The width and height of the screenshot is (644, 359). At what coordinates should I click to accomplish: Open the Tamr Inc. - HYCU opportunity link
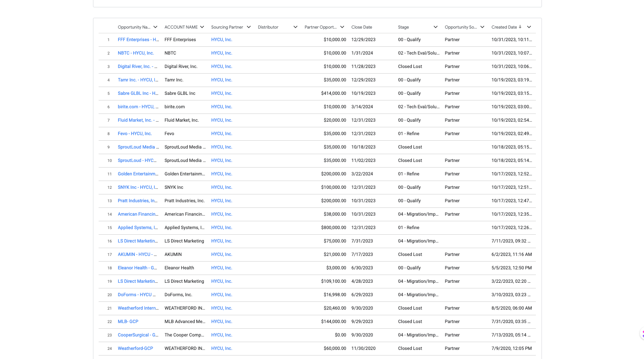coord(138,80)
